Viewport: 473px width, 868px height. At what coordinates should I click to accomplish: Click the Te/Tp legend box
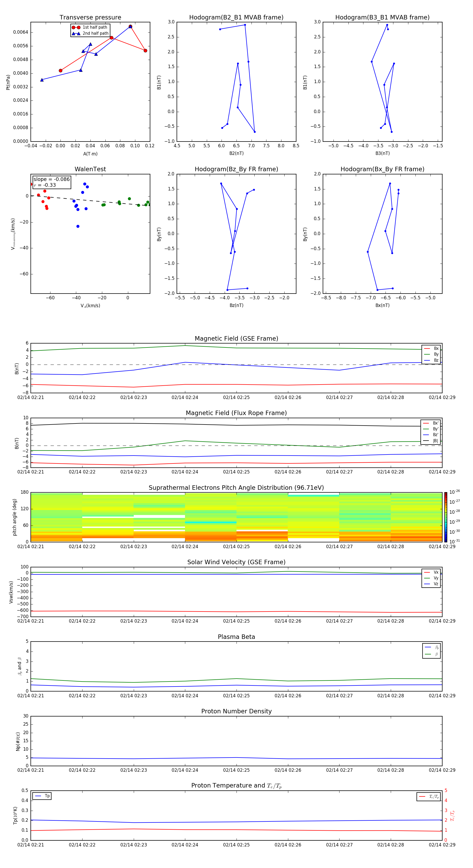(429, 797)
